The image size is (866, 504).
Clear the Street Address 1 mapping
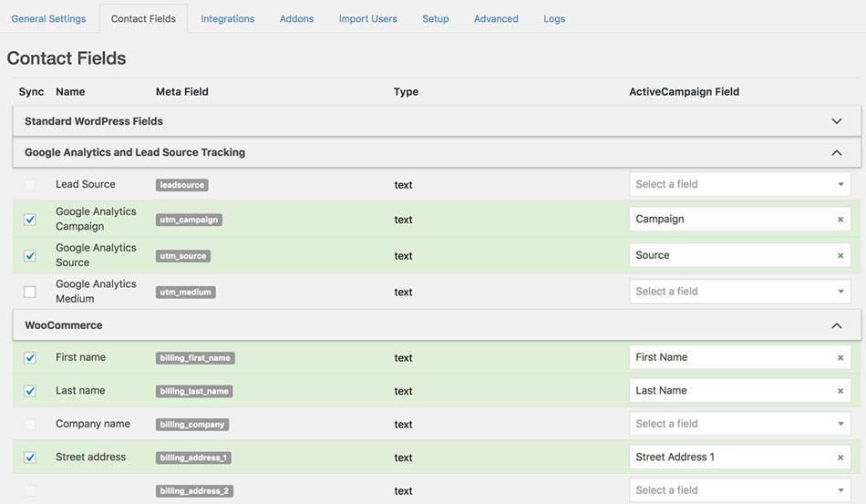[840, 458]
